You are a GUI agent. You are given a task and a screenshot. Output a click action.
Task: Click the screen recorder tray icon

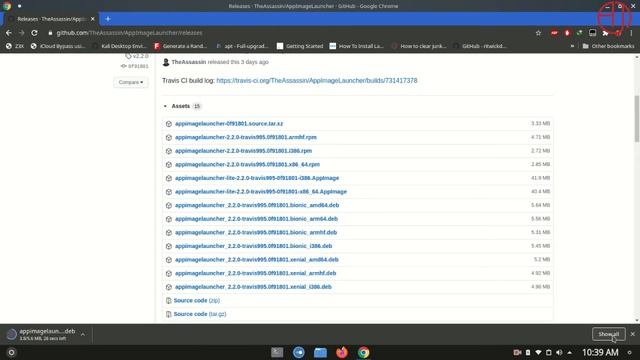click(x=517, y=352)
